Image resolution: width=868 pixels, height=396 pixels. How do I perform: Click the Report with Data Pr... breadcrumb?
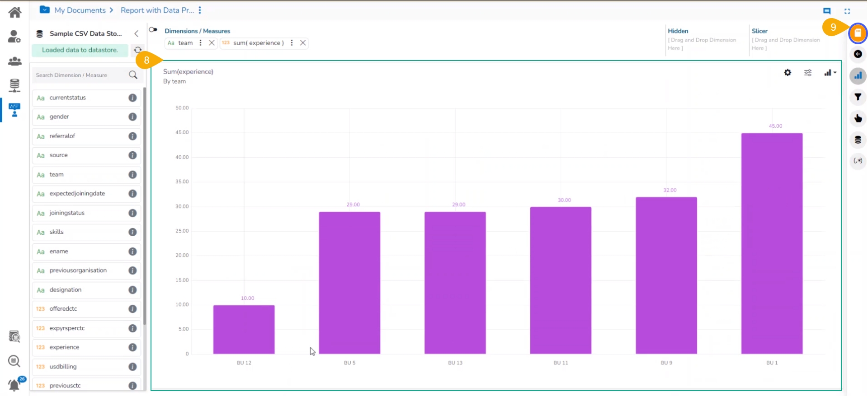157,10
